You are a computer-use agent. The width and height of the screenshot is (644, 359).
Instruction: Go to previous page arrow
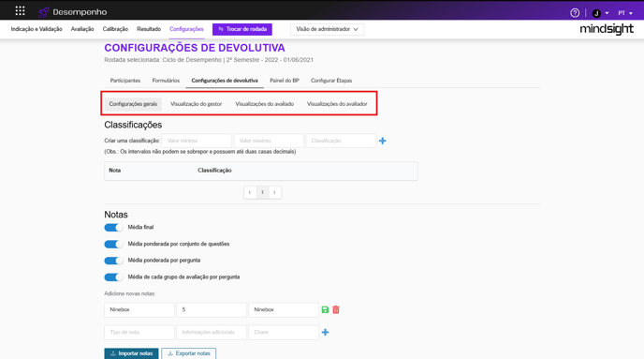(x=250, y=192)
